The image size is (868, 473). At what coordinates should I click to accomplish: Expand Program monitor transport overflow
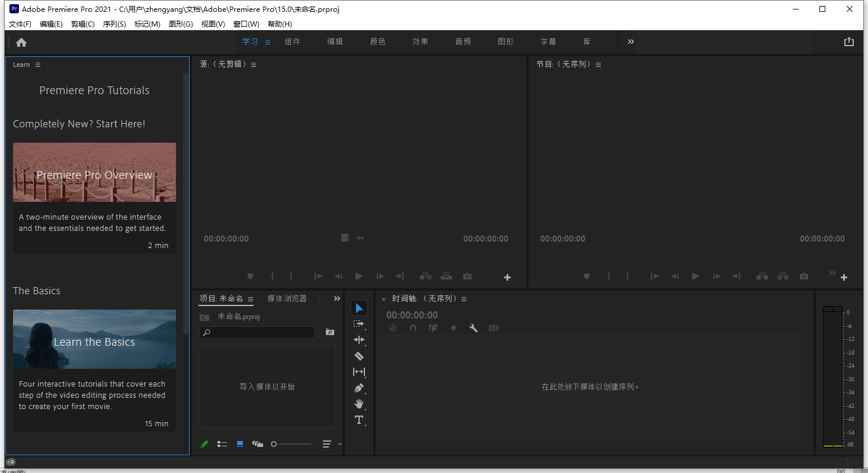(832, 273)
